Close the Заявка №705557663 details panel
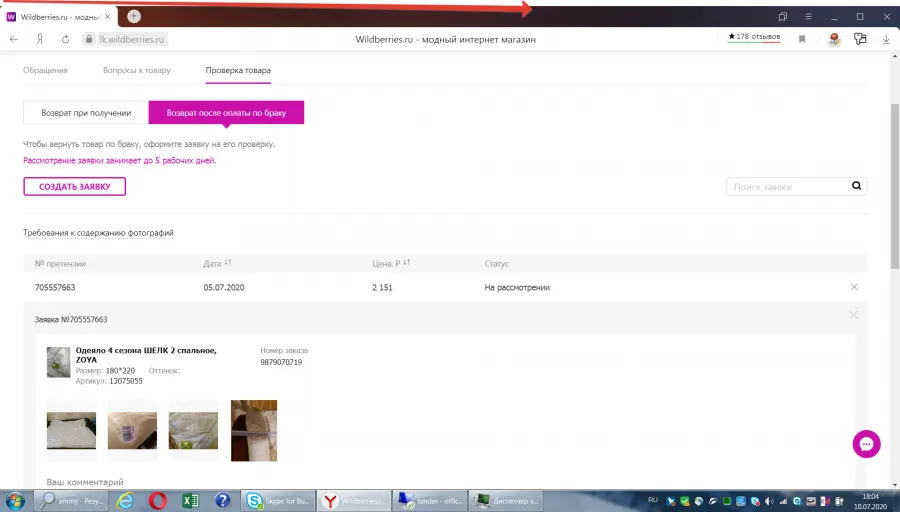 click(x=854, y=315)
